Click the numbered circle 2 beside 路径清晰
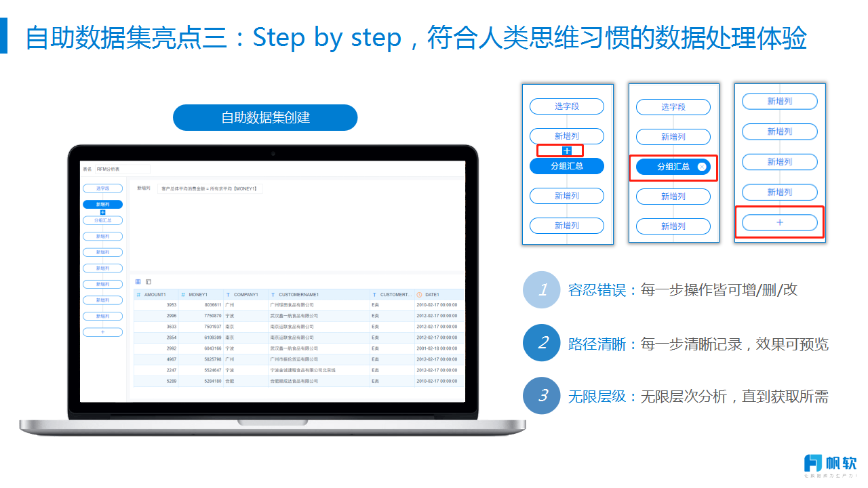This screenshot has height=488, width=868. [x=542, y=344]
